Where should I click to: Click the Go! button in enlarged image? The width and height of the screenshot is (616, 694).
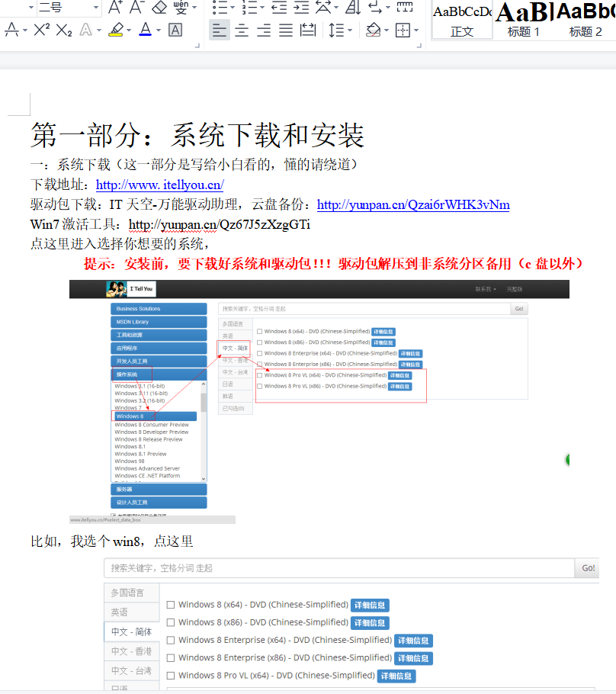click(x=588, y=568)
